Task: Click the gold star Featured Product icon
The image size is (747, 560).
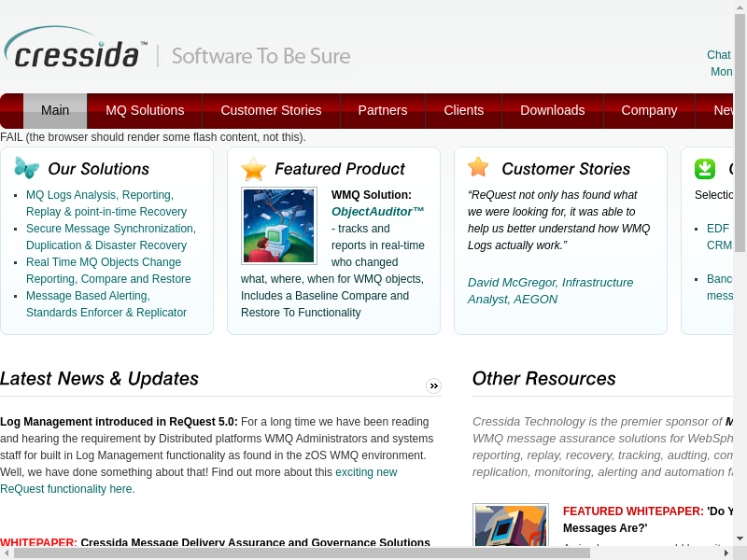Action: (253, 169)
